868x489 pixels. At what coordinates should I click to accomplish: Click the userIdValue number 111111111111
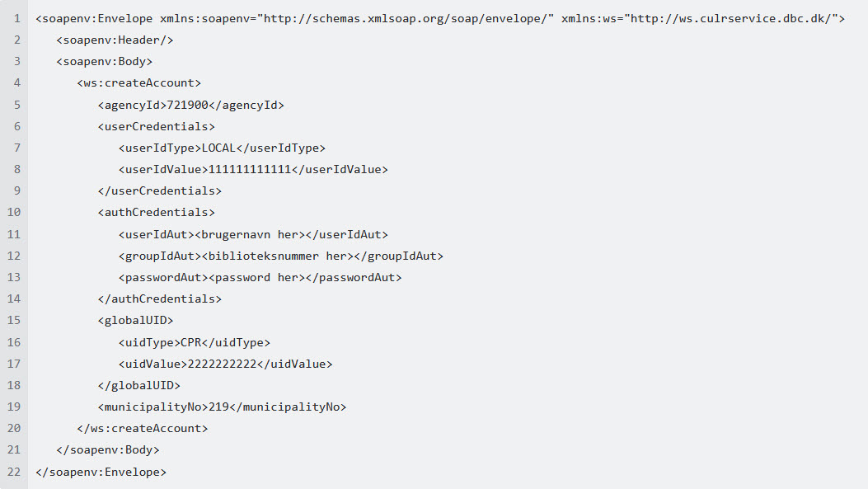250,169
